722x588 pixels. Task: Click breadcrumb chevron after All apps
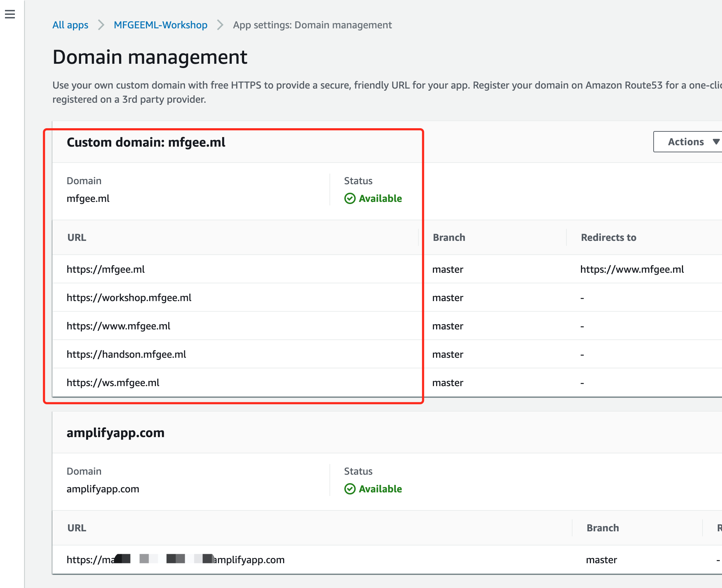pyautogui.click(x=101, y=25)
